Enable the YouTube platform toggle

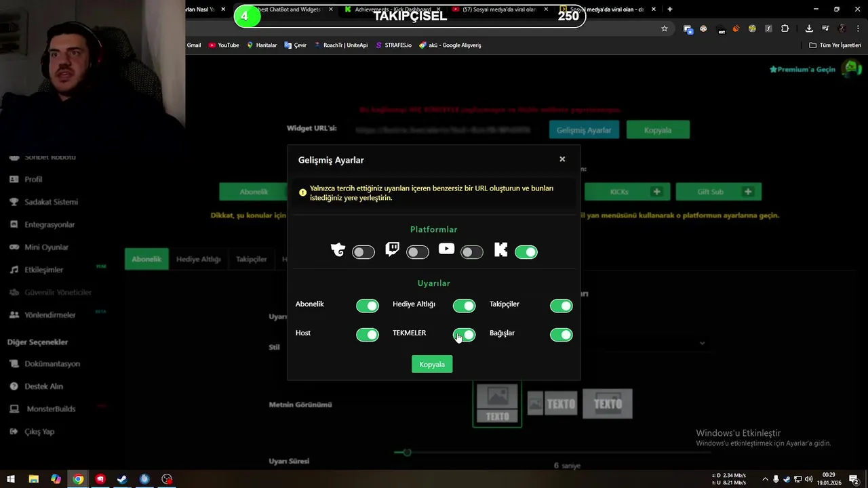pos(472,253)
